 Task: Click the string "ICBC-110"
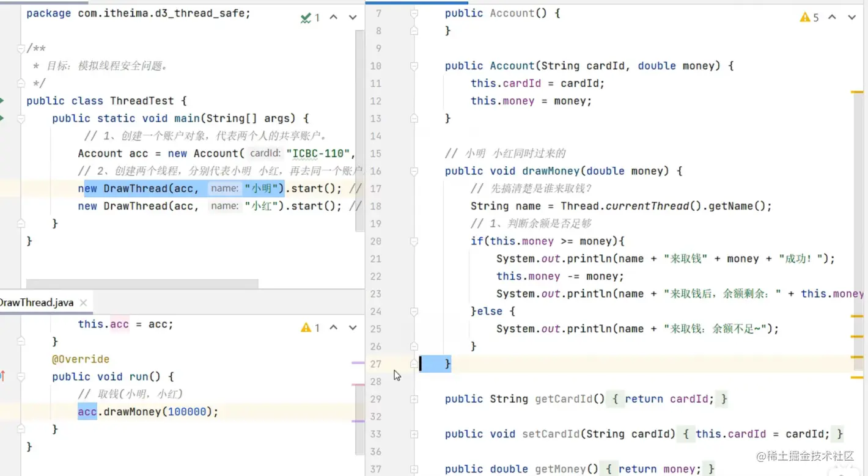[318, 153]
